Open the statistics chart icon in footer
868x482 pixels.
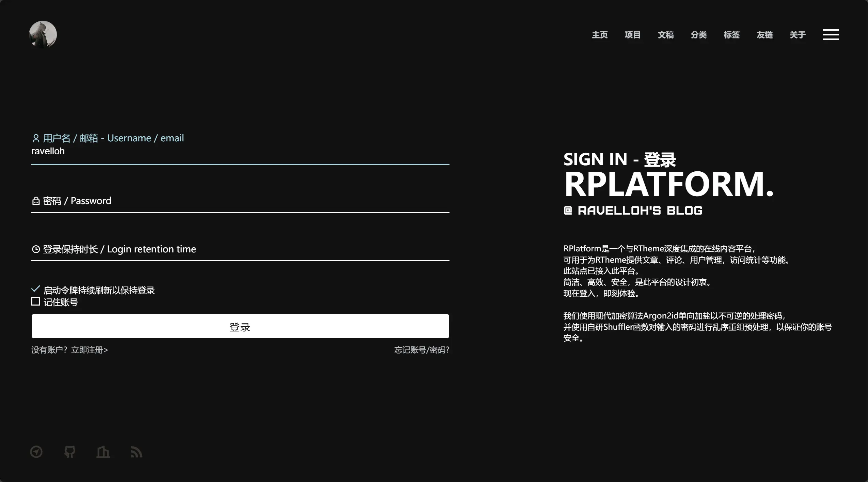[x=103, y=452]
